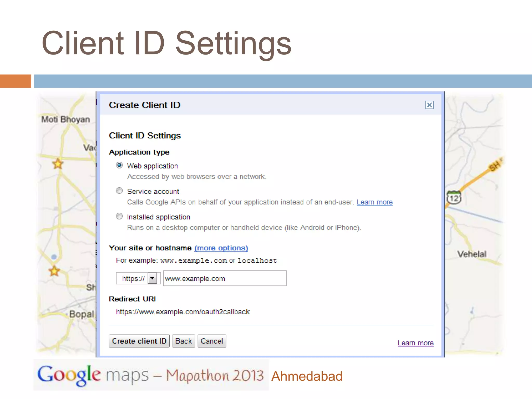Click the Vehelal place label
This screenshot has width=532, height=399.
pyautogui.click(x=472, y=254)
